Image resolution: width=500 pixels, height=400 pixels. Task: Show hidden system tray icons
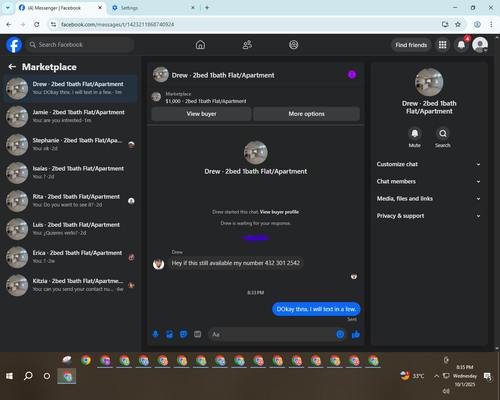coord(436,376)
